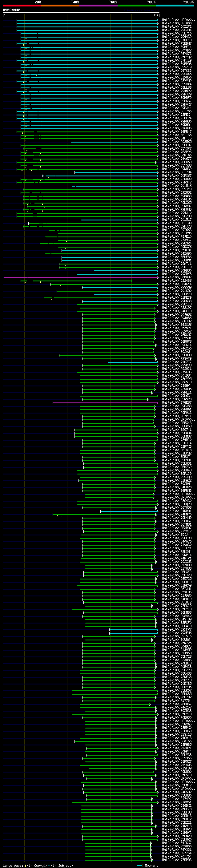
Task: Select hit label UniRef100_C1FEC9
Action: coord(177,297)
